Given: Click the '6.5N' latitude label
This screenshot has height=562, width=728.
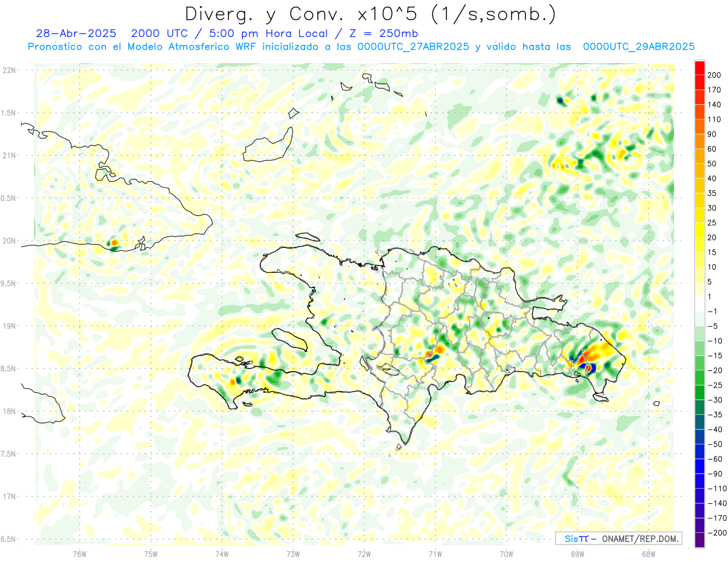Looking at the screenshot, I should point(8,540).
